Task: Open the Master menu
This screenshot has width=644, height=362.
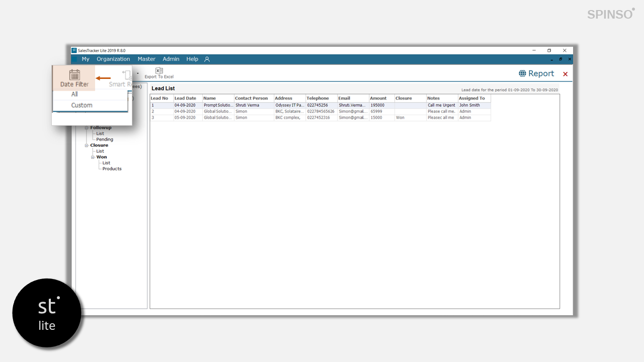Action: coord(146,59)
